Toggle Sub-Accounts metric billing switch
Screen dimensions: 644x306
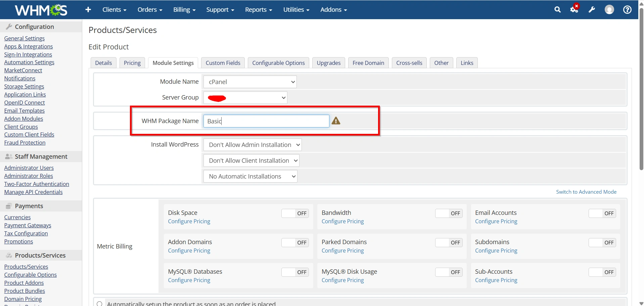click(602, 272)
